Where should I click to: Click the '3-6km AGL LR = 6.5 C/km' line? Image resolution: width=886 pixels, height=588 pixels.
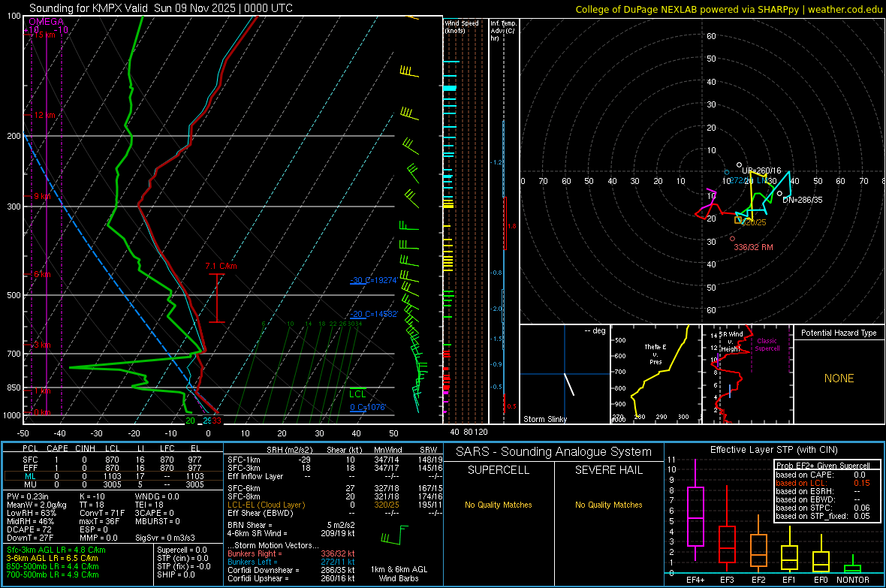(x=52, y=558)
